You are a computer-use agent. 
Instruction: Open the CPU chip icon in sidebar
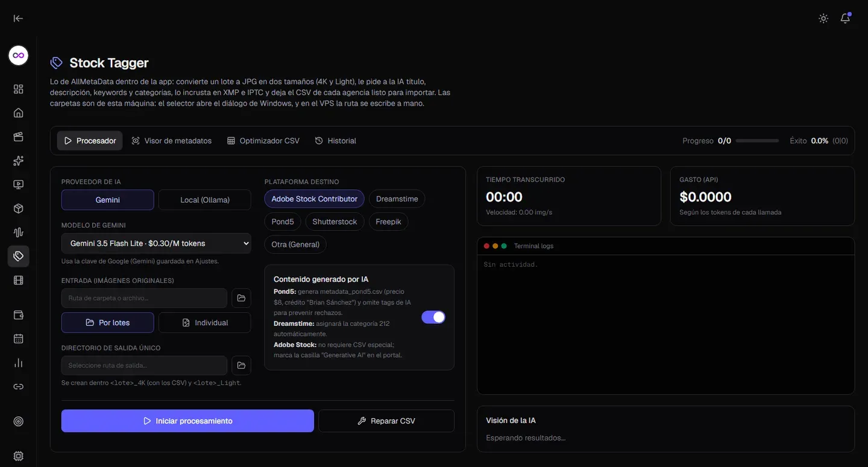pos(19,456)
